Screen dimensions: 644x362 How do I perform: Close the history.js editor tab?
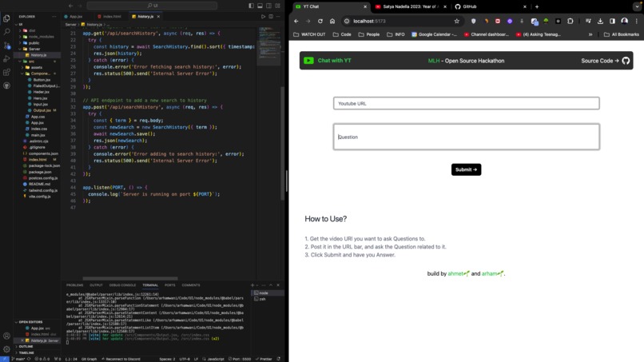tap(158, 17)
